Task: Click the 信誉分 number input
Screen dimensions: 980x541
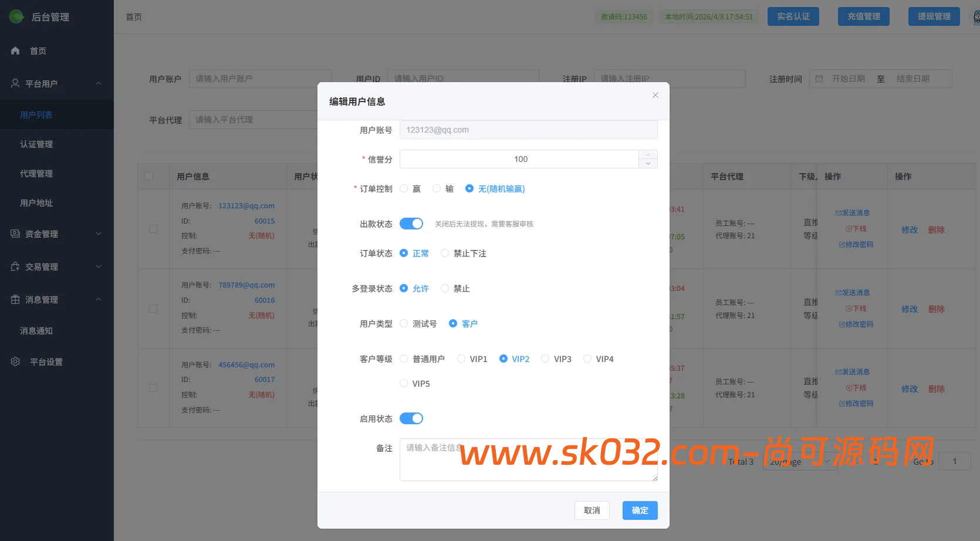Action: [519, 159]
